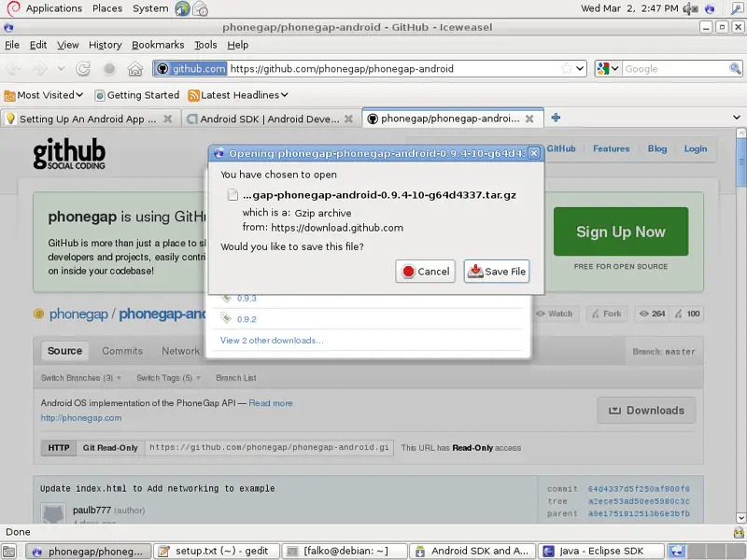This screenshot has height=560, width=747.
Task: Click the Reload page icon
Action: pos(83,68)
